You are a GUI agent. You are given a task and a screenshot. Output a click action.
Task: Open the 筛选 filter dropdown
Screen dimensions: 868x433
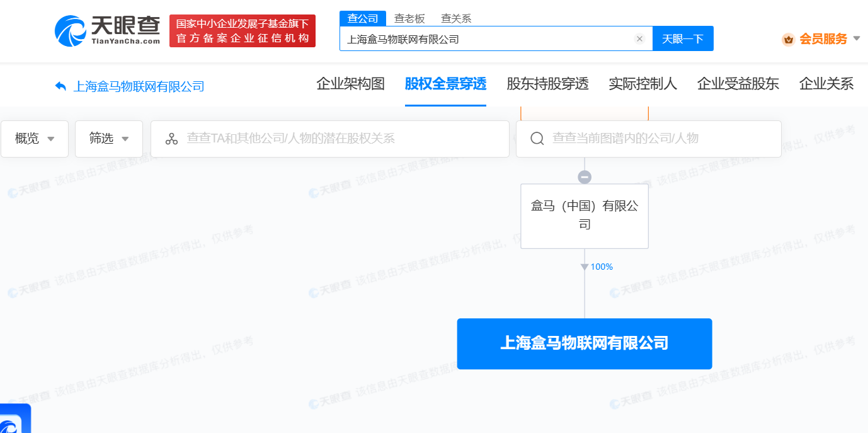click(x=108, y=139)
